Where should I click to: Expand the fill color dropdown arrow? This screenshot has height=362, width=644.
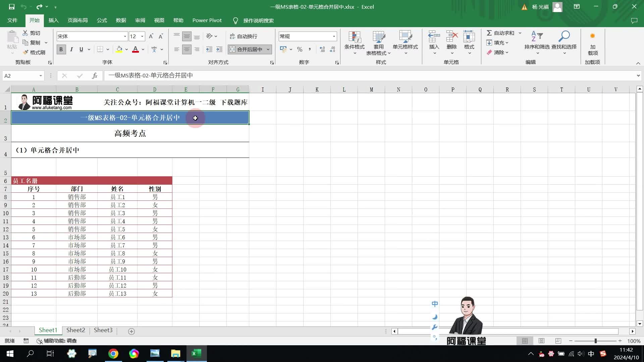[126, 49]
